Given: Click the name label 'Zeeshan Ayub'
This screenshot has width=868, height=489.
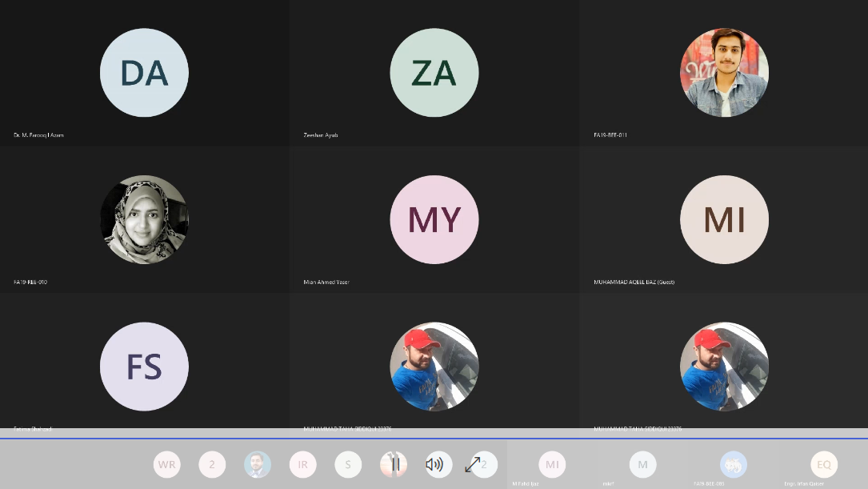Looking at the screenshot, I should (x=321, y=135).
